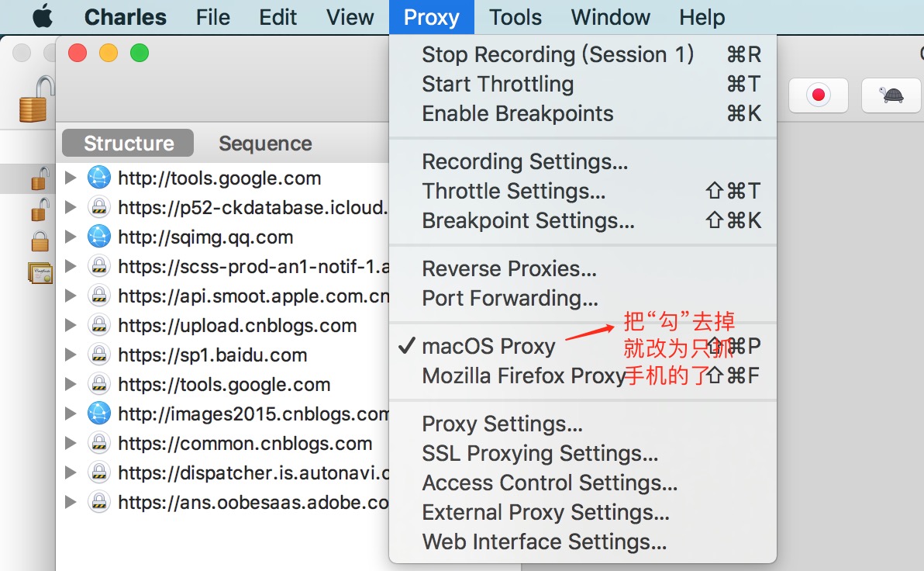Expand https://dispatcher.is.autonavi node
924x571 pixels.
(x=71, y=472)
